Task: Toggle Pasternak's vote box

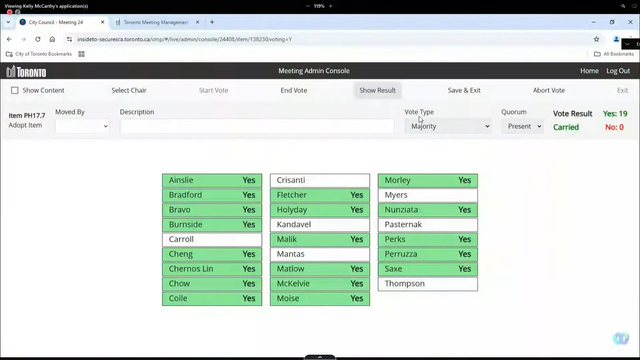Action: (427, 224)
